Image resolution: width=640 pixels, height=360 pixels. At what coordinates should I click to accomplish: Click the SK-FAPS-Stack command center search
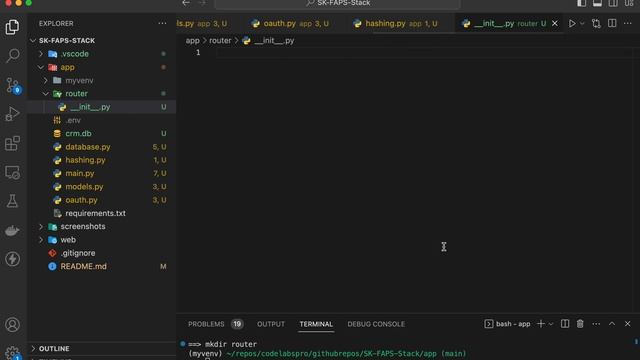tap(338, 4)
